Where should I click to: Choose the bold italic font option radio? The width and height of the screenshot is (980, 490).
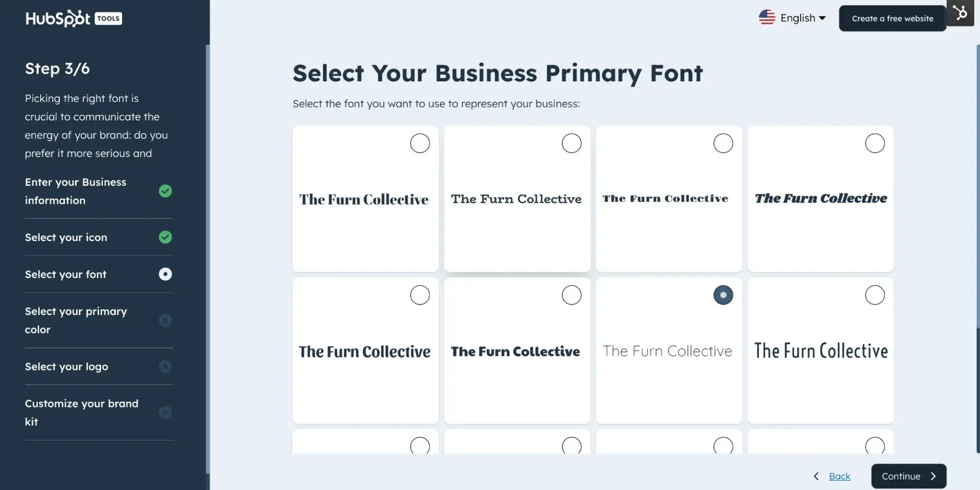pyautogui.click(x=875, y=143)
